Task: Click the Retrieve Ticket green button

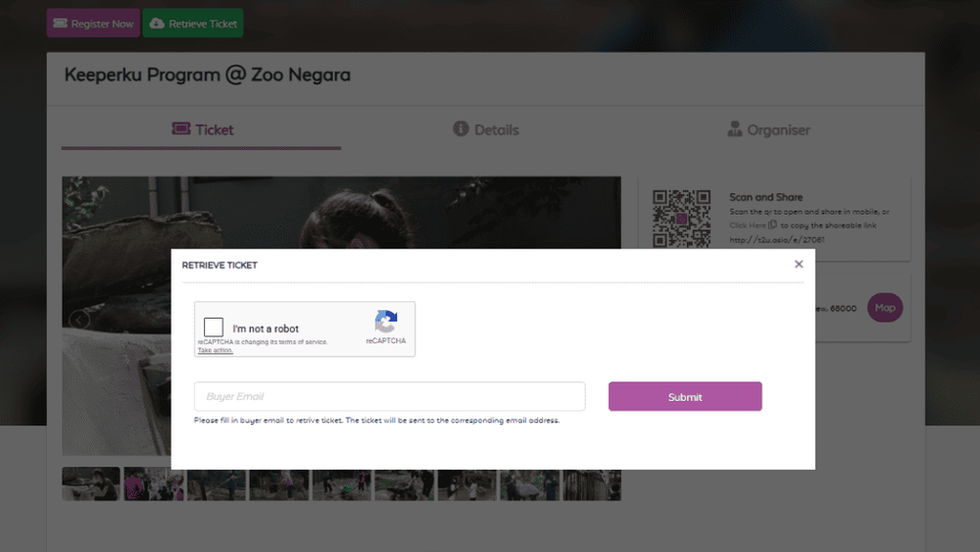Action: click(192, 24)
